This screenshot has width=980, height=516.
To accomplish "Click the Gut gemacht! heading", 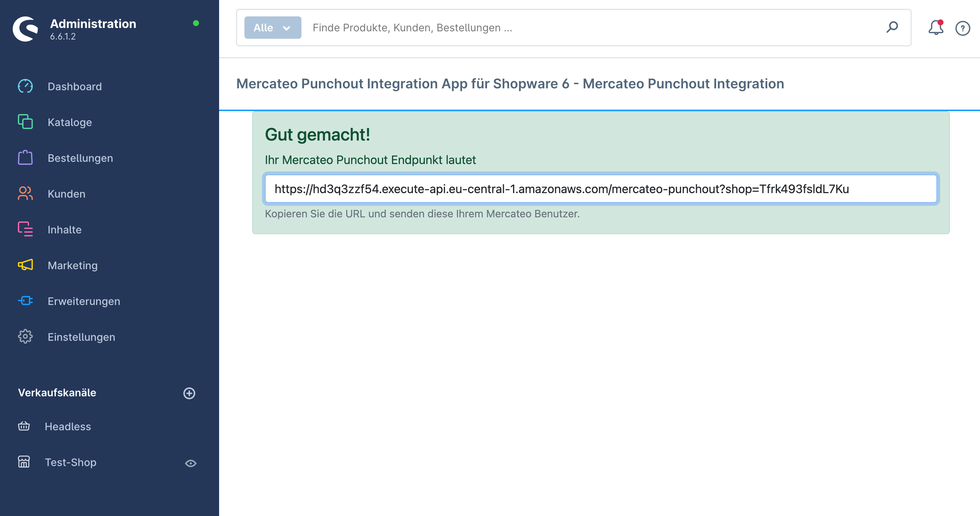I will pyautogui.click(x=317, y=135).
